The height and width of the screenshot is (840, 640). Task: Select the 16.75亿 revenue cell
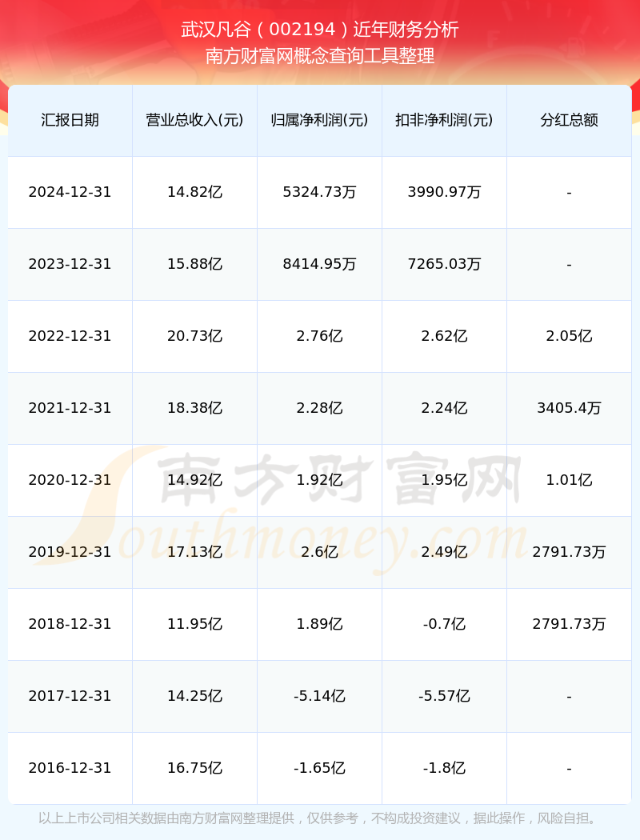(x=194, y=768)
